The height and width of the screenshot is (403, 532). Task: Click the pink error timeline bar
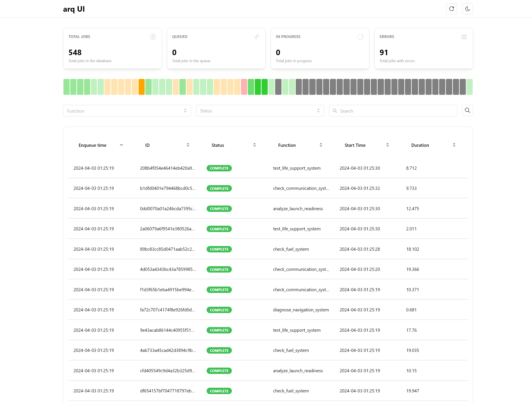[x=244, y=87]
